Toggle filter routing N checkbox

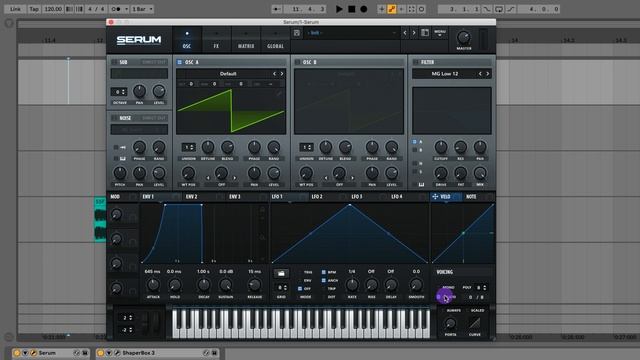[x=415, y=163]
